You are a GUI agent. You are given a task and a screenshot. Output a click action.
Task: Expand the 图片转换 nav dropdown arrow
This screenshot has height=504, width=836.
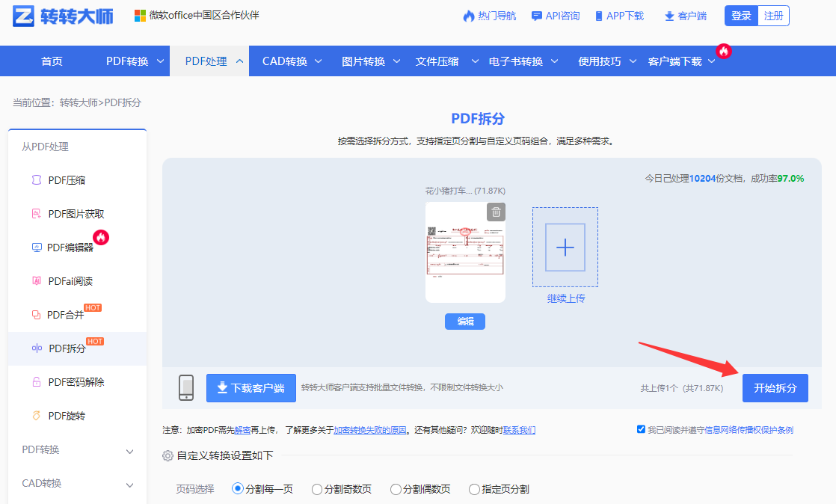point(396,61)
